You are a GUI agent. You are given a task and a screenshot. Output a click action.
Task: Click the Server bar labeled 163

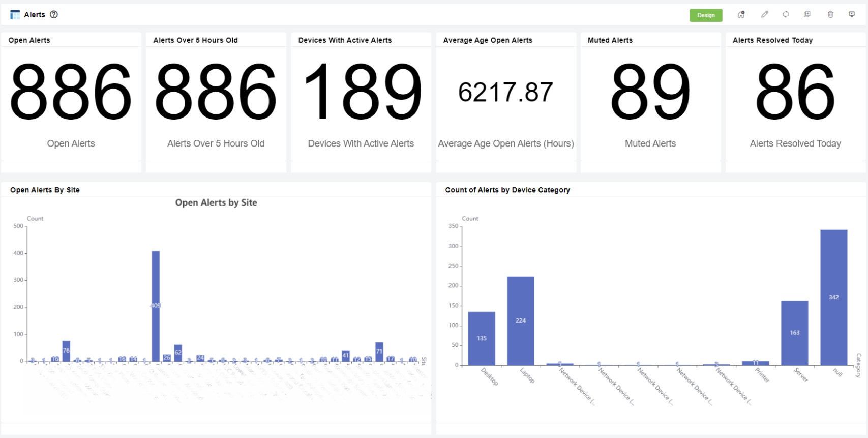(x=795, y=333)
